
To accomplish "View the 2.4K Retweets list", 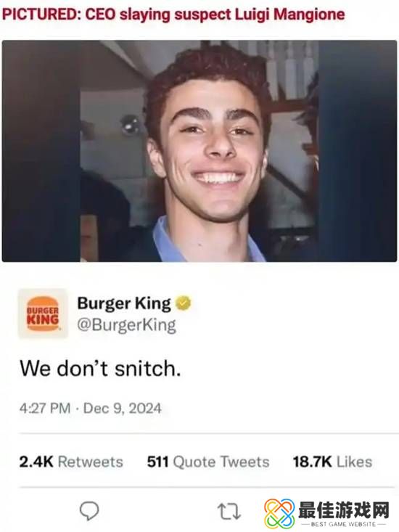I will (x=71, y=462).
